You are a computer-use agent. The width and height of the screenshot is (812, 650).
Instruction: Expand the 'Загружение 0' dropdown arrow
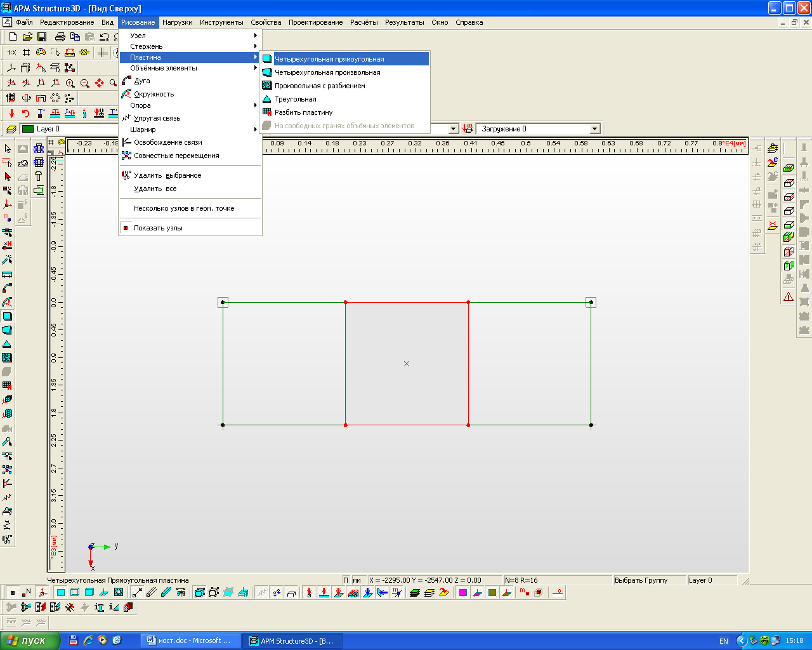click(x=594, y=129)
